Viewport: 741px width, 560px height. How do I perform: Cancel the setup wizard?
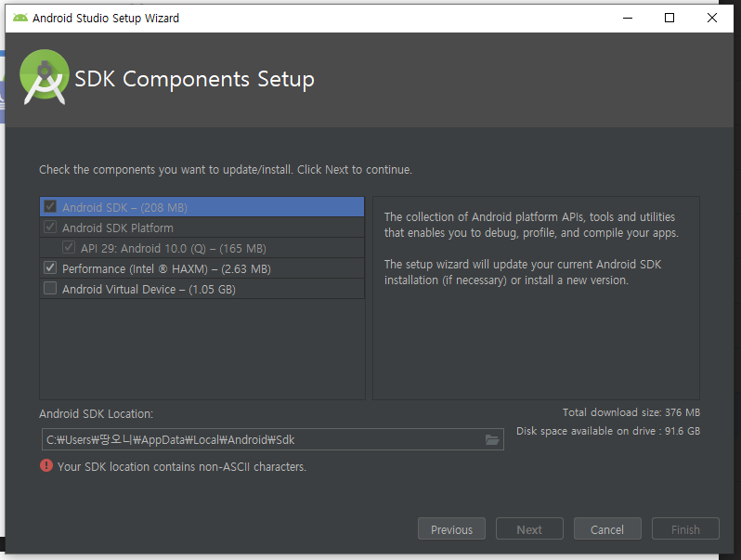[607, 529]
